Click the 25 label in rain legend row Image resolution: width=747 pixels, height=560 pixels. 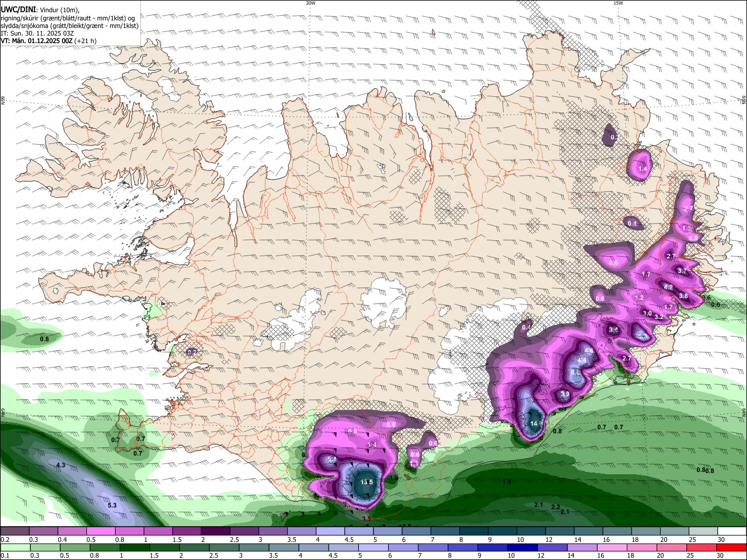pos(690,556)
